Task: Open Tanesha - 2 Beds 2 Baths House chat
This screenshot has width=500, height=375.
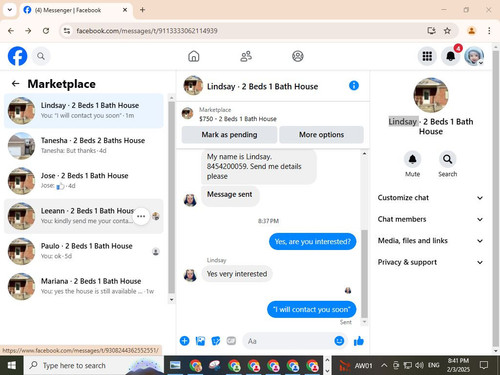Action: (x=84, y=146)
